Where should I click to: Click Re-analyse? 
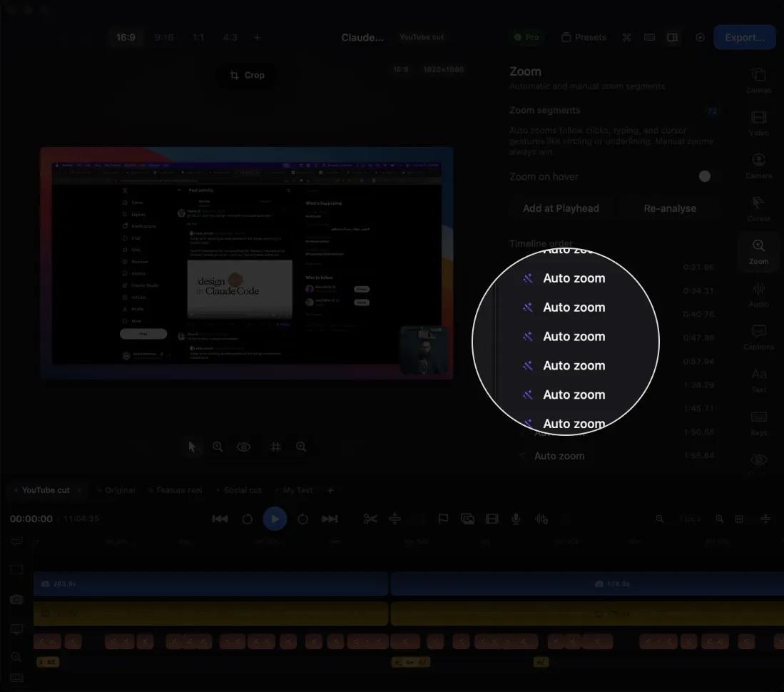(670, 208)
